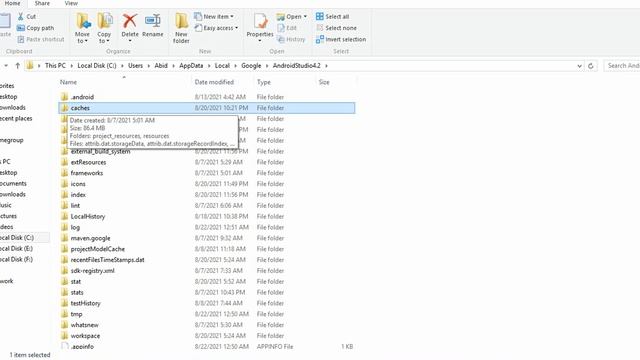Viewport: 640px width, 360px height.
Task: Select sdk-registry.xml entry
Action: click(92, 271)
